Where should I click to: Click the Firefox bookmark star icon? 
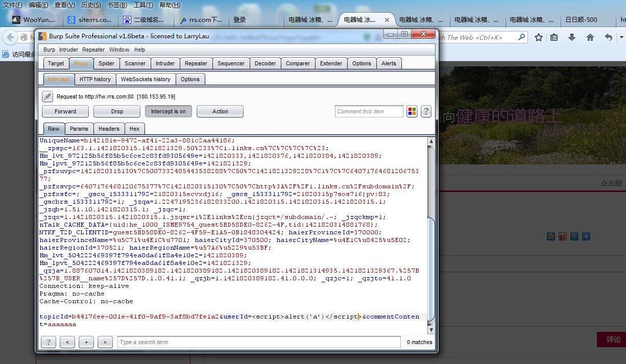[539, 37]
